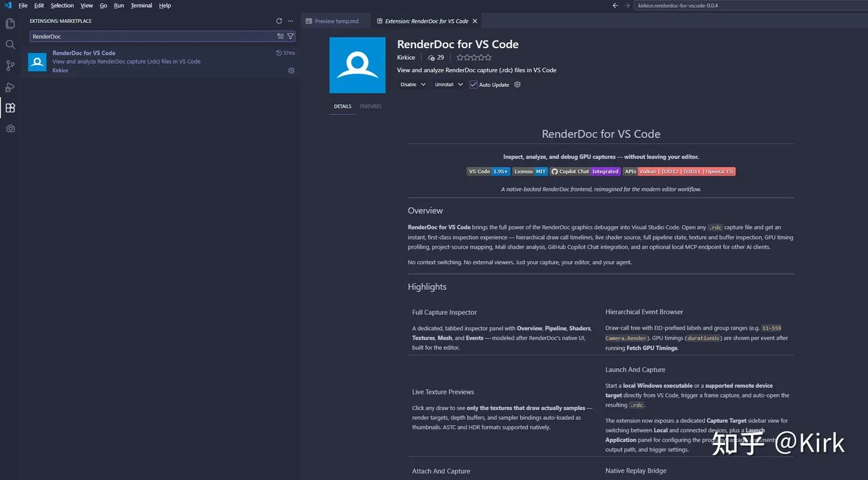
Task: Click the Uninstall button
Action: pos(444,85)
